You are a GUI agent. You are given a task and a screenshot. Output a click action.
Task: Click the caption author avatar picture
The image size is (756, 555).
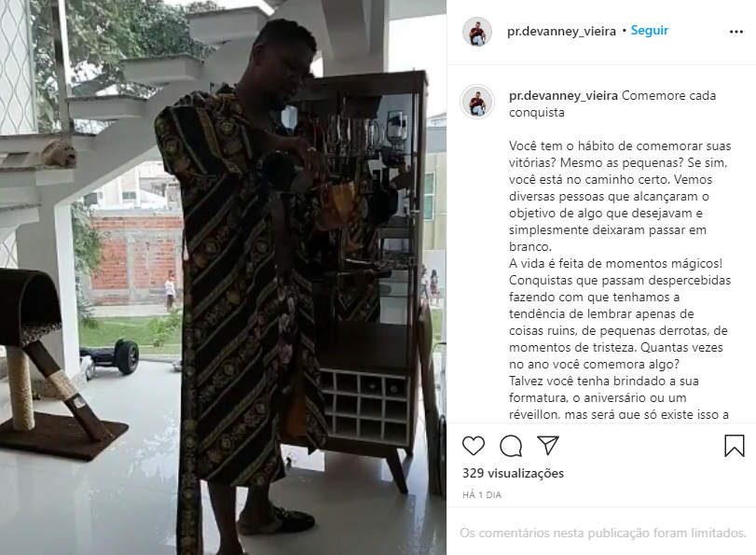click(477, 102)
